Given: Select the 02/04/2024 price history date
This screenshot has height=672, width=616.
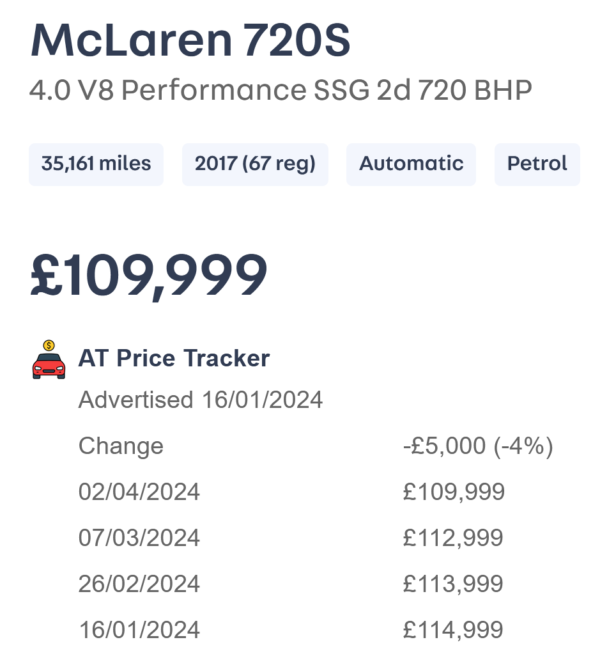Looking at the screenshot, I should click(139, 492).
